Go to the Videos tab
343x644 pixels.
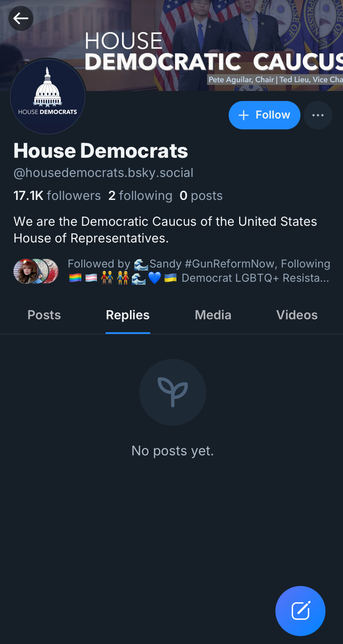pos(297,315)
